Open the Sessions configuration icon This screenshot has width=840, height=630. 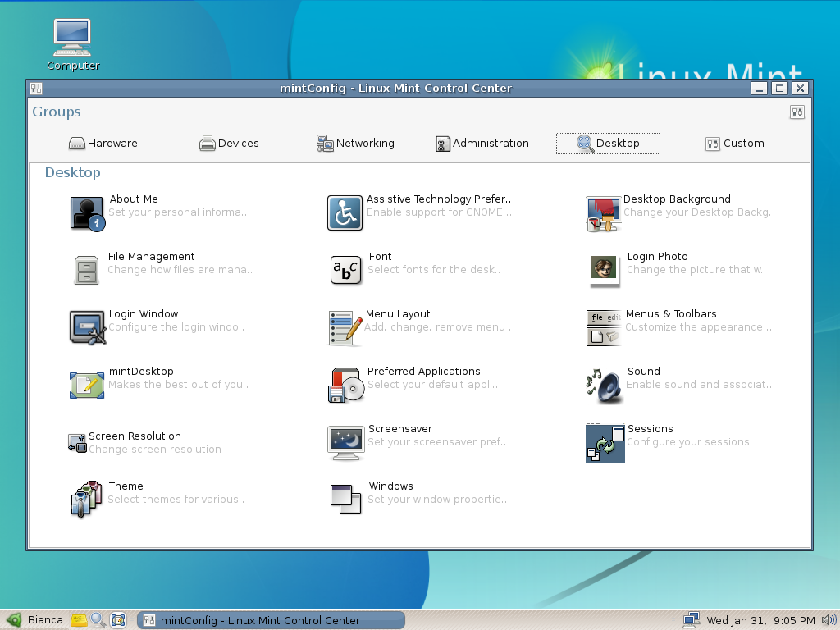point(605,443)
